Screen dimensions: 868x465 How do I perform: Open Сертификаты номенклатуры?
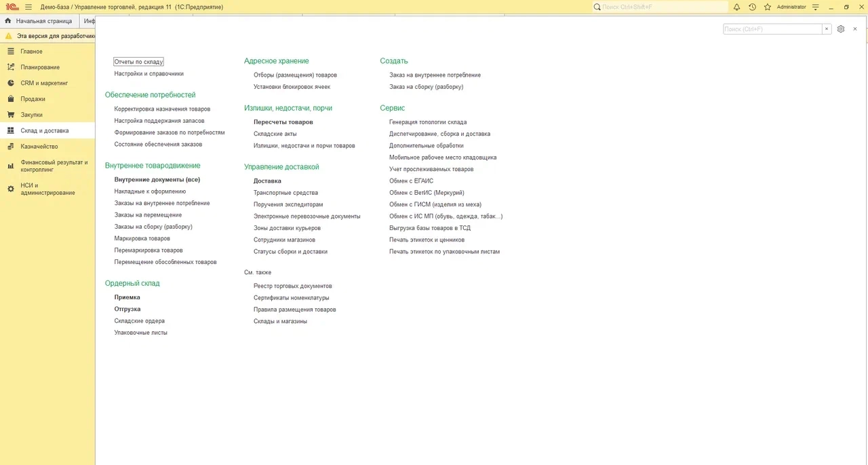click(292, 298)
